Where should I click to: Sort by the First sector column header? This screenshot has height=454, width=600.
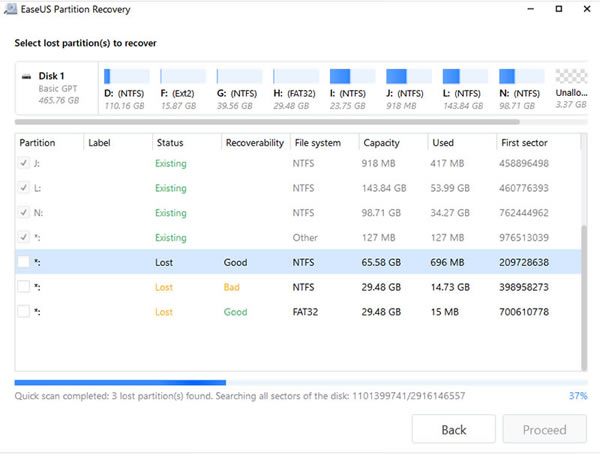[538, 143]
